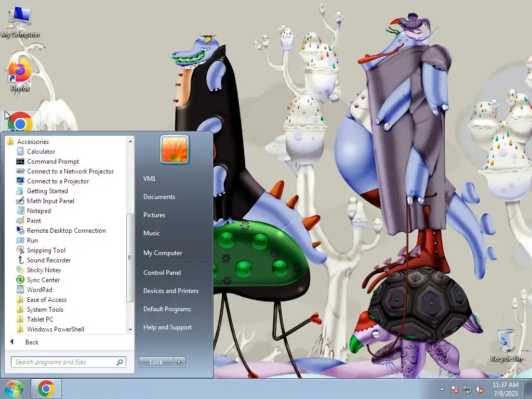Screen dimensions: 532x399
Task: Launch the Notepad icon
Action: [20, 210]
